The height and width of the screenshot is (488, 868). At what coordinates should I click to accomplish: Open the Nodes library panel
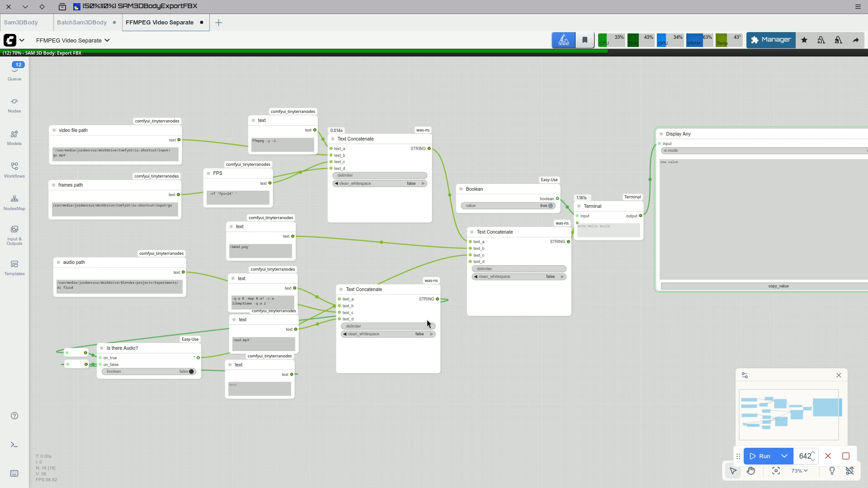14,105
